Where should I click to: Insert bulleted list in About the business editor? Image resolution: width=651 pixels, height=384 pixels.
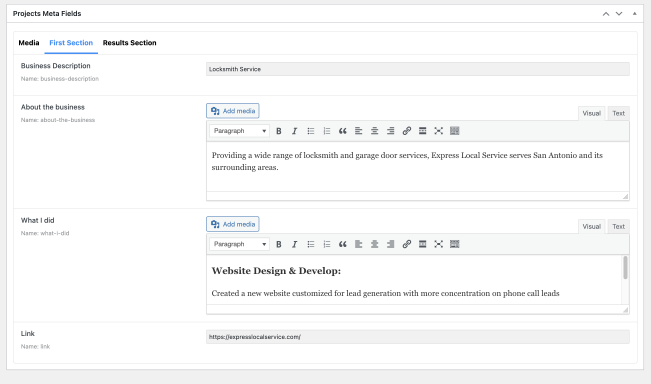point(311,131)
